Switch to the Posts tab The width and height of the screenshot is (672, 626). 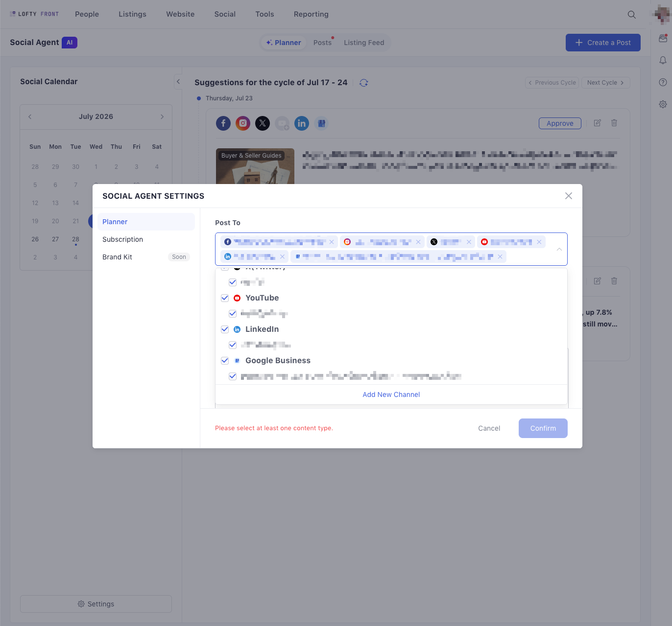tap(322, 43)
